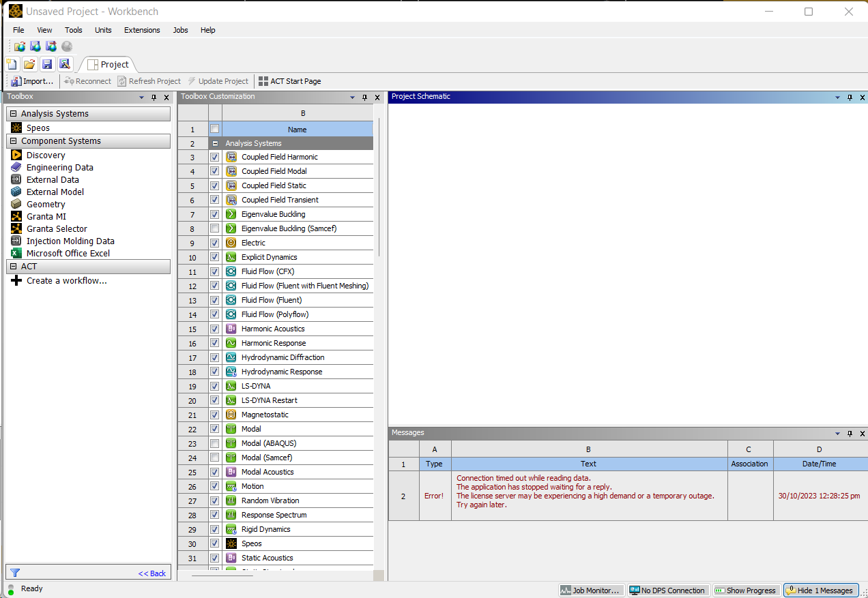Collapse Analysis Systems row in customization table
This screenshot has width=868, height=598.
[x=215, y=143]
